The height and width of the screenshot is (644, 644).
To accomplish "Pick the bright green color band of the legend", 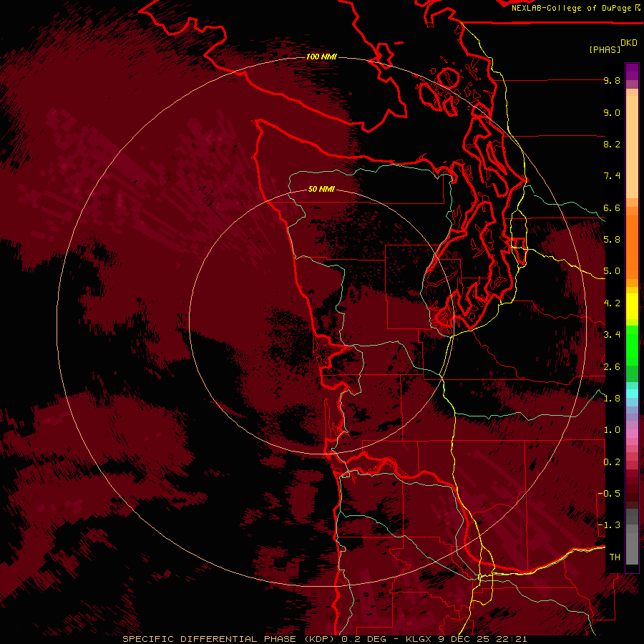I will [632, 345].
